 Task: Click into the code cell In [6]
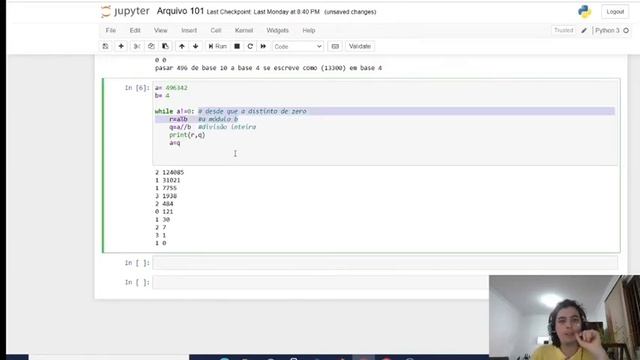coord(385,122)
